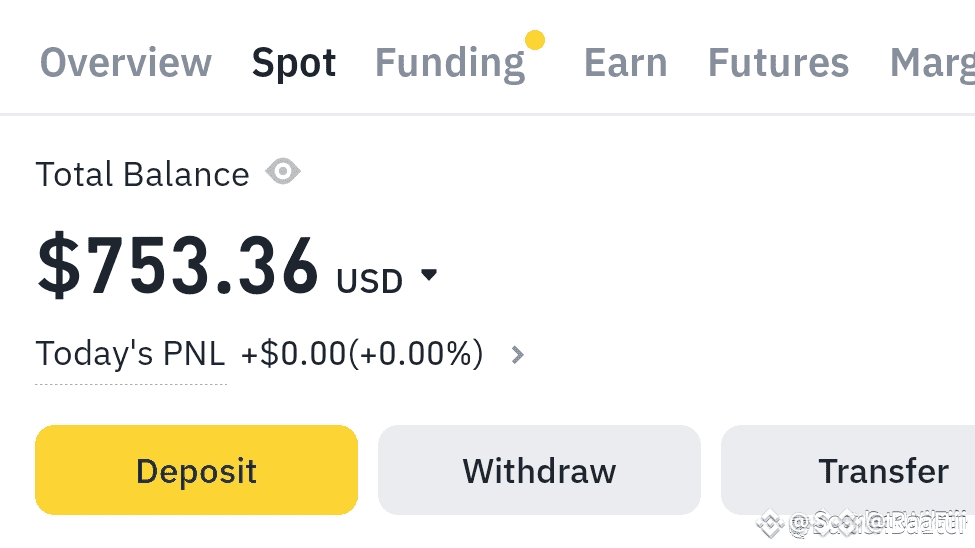Open the Funding tab
Viewport: 975px width, 548px height.
click(449, 63)
